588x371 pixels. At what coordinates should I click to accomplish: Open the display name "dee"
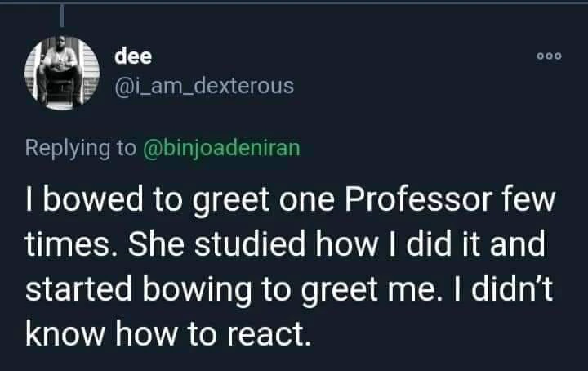coord(131,56)
